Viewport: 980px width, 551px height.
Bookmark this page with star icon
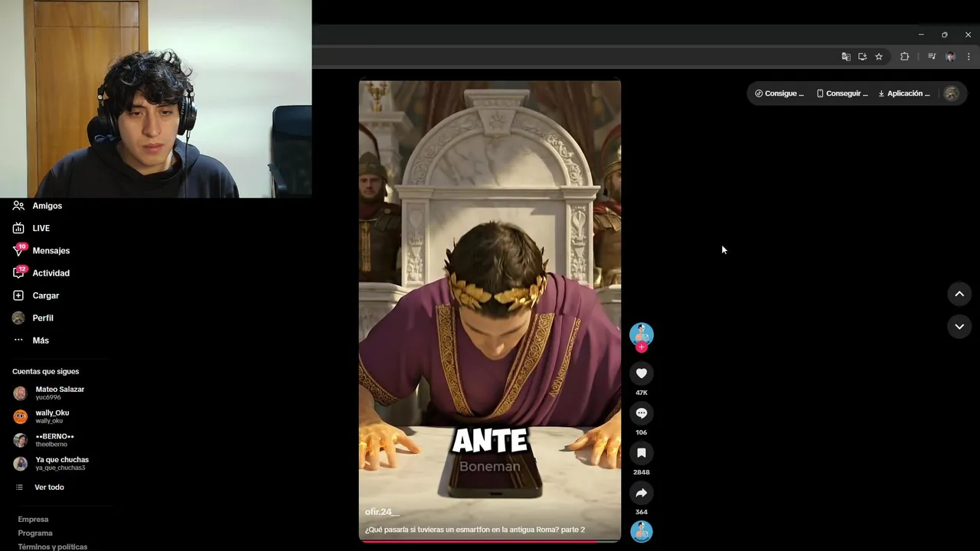click(x=879, y=57)
